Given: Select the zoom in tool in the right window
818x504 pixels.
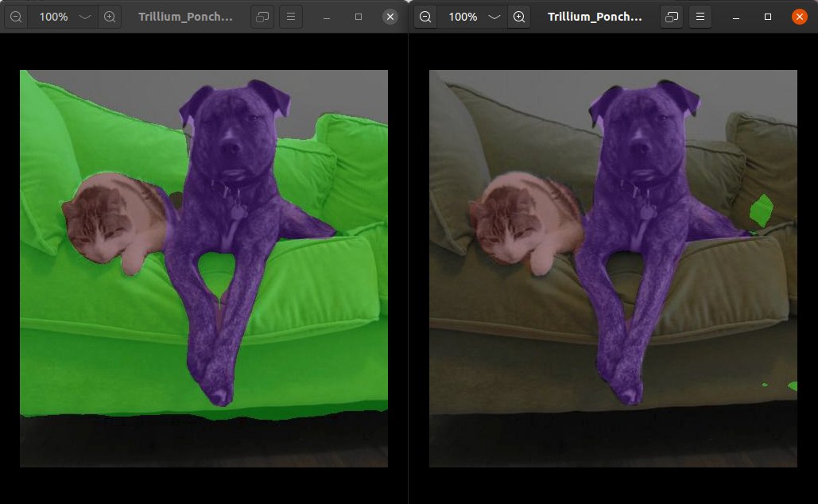Looking at the screenshot, I should pyautogui.click(x=520, y=16).
